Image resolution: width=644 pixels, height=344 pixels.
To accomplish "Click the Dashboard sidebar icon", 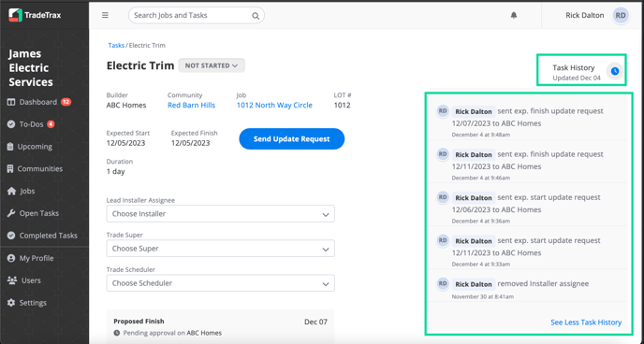I will pyautogui.click(x=11, y=102).
